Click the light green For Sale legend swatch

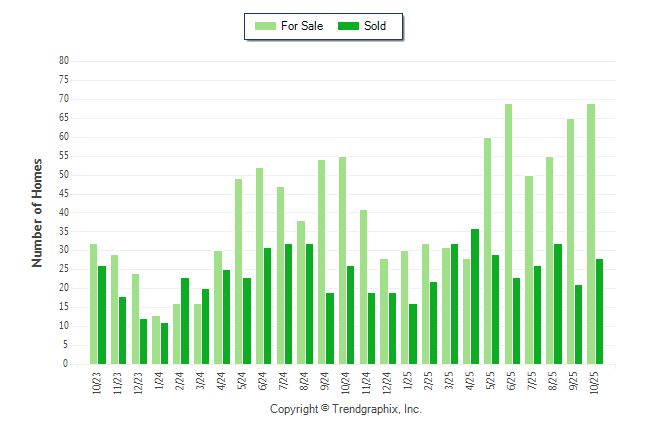pyautogui.click(x=265, y=26)
